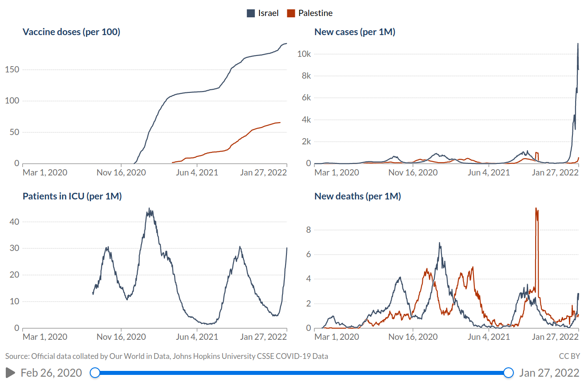Image resolution: width=588 pixels, height=382 pixels.
Task: Click the Patients in ICU (per 1M) title
Action: pyautogui.click(x=72, y=196)
